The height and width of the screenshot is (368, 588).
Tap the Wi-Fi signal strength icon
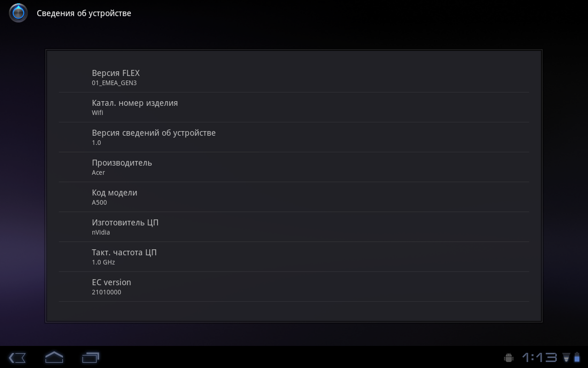(x=566, y=357)
